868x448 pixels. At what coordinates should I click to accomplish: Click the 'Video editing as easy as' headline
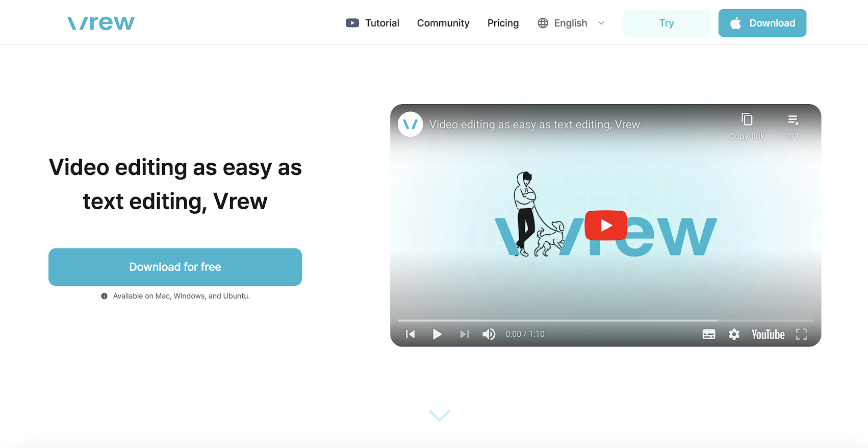175,167
